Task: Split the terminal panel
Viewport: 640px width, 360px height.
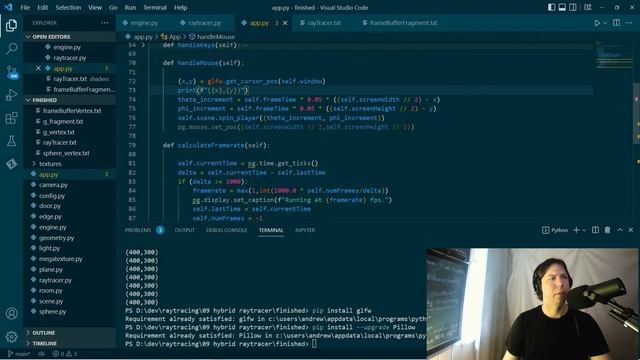Action: pyautogui.click(x=596, y=230)
